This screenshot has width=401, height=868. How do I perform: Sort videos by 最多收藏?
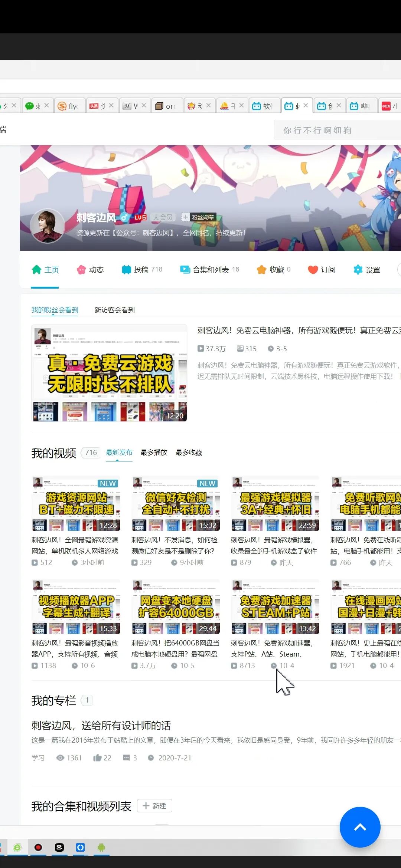[189, 453]
